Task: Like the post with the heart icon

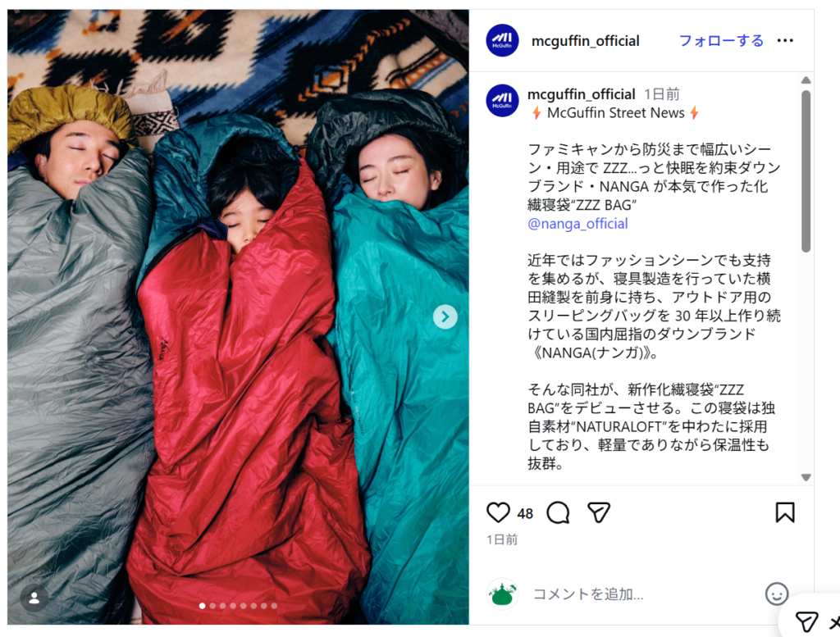Action: click(x=498, y=512)
